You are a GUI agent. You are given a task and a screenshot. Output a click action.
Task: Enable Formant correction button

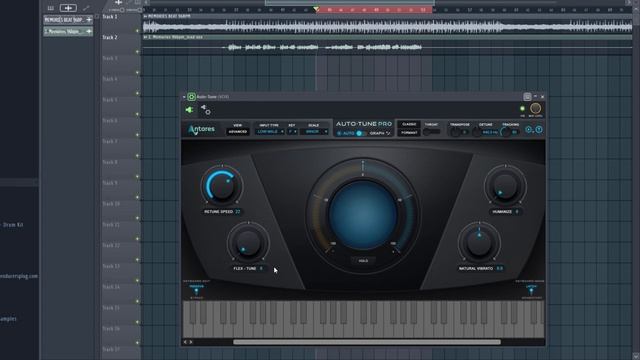(409, 133)
